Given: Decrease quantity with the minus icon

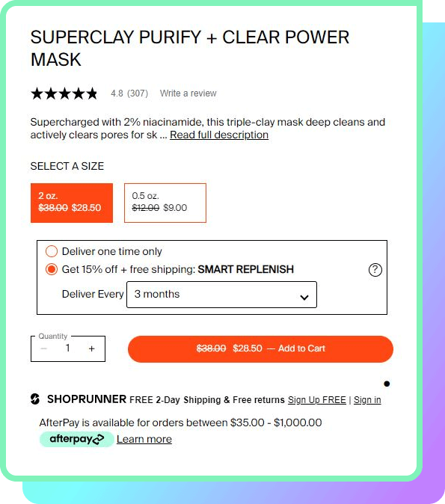Looking at the screenshot, I should pyautogui.click(x=44, y=348).
